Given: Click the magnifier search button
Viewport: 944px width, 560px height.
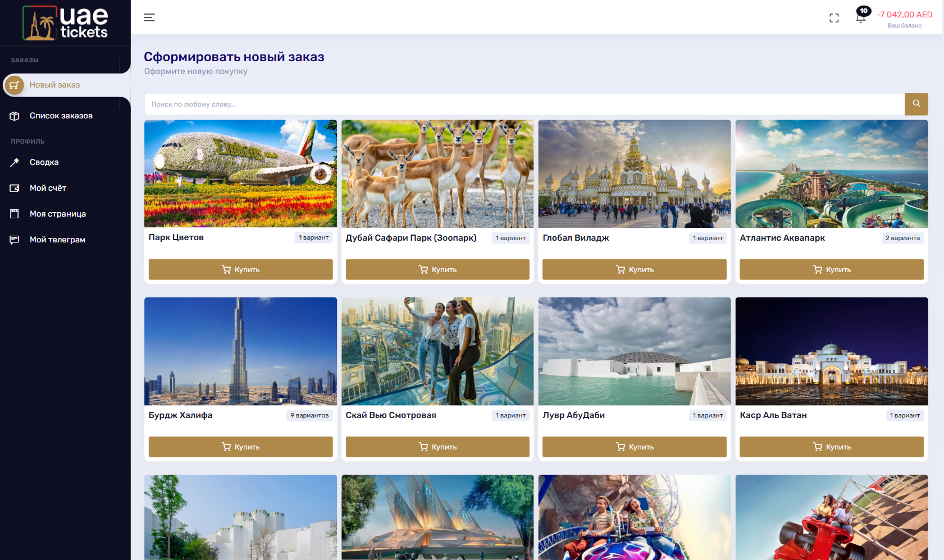Looking at the screenshot, I should click(x=916, y=104).
